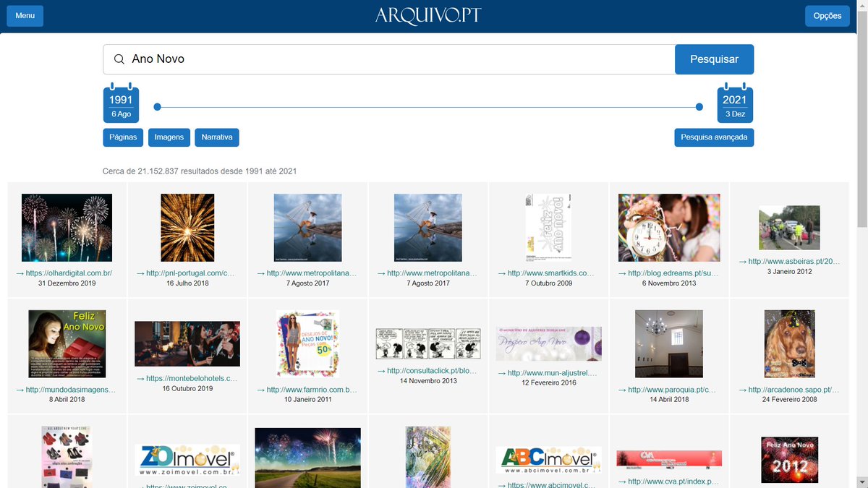Open Pesquisa avançada

coord(714,137)
